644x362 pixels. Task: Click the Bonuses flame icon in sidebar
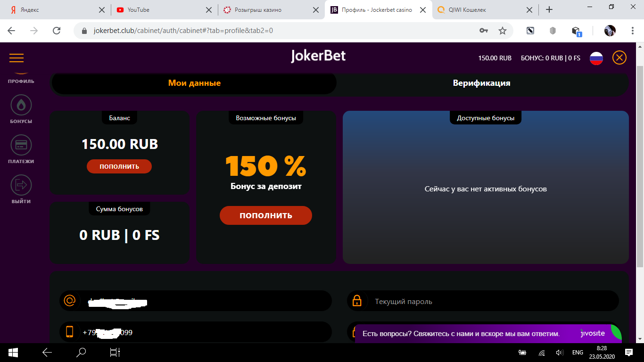(x=21, y=105)
